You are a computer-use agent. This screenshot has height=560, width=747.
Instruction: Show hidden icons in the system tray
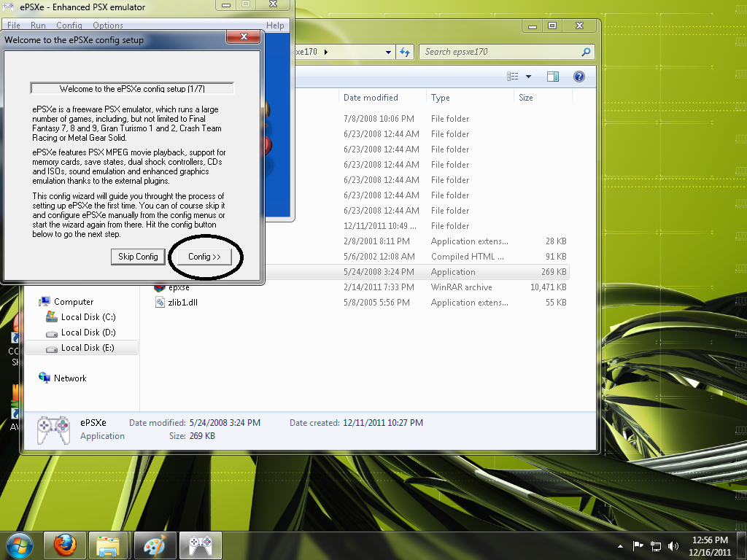tap(620, 546)
